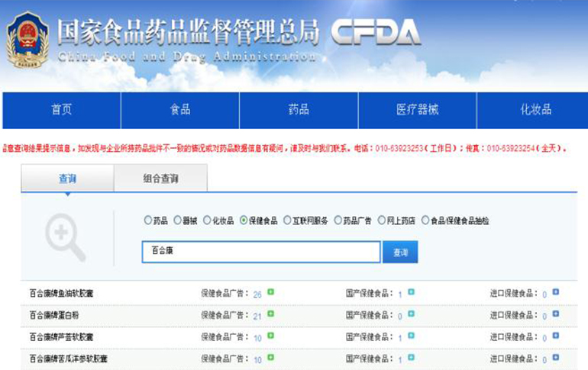Expand 进口保健食品 plus for 百合康牌芦荟软胶囊
The width and height of the screenshot is (588, 370).
coord(556,335)
